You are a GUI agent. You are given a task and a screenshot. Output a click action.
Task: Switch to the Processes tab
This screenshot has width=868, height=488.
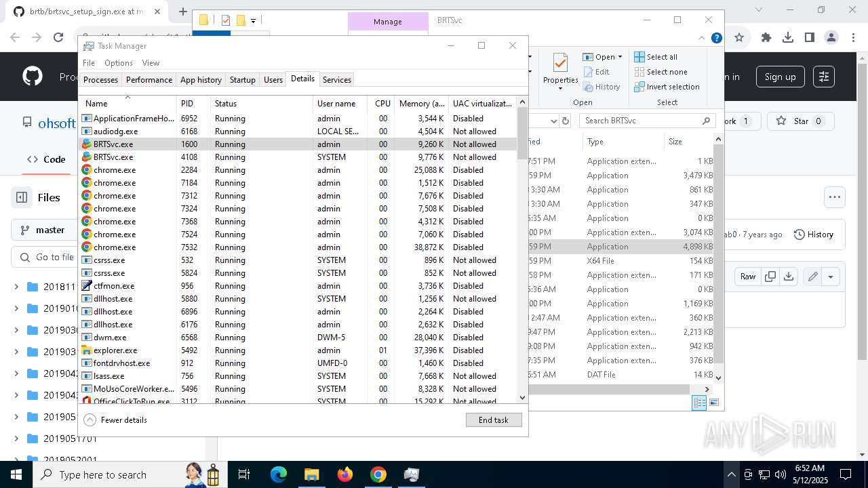100,79
